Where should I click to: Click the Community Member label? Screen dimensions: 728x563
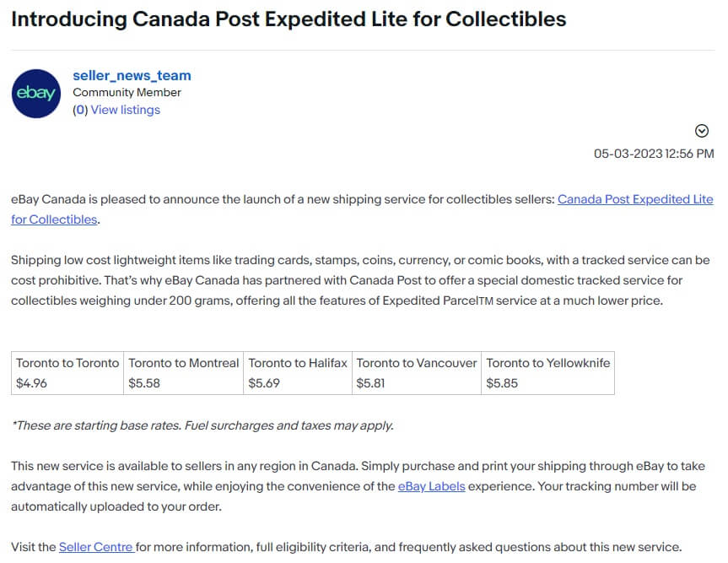click(x=127, y=93)
